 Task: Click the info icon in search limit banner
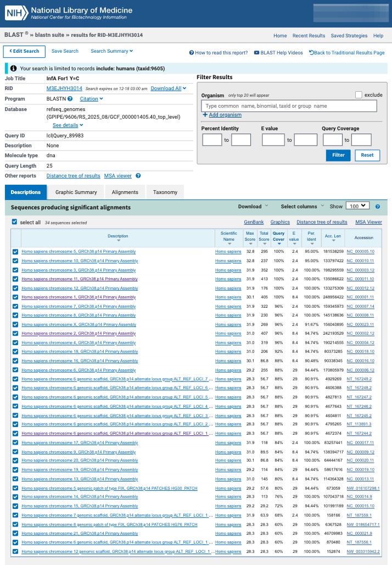pos(13,69)
